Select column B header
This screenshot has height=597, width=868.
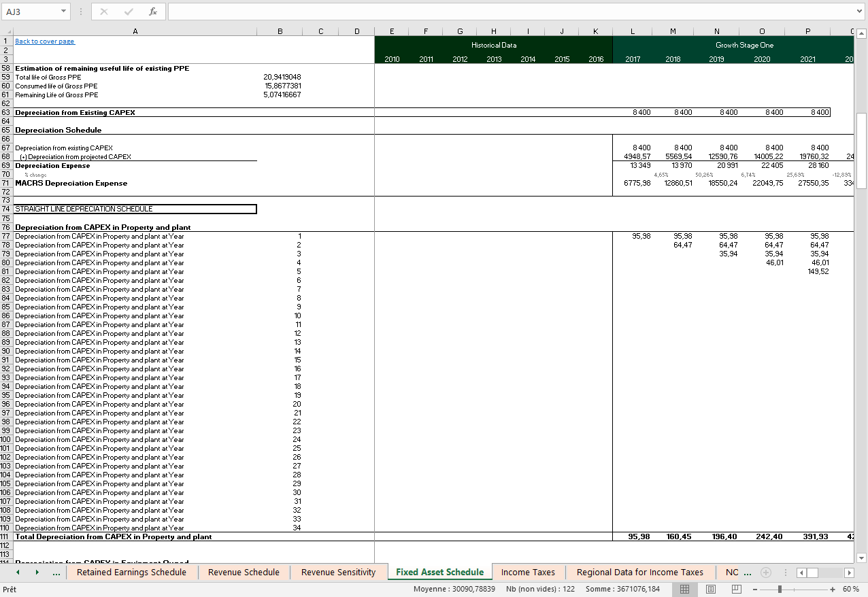click(x=280, y=31)
